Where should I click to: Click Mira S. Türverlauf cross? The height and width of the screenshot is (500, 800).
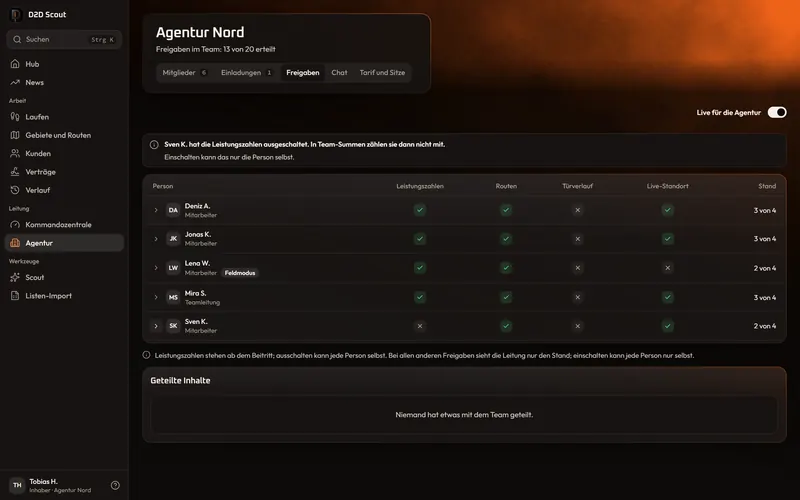[x=578, y=297]
